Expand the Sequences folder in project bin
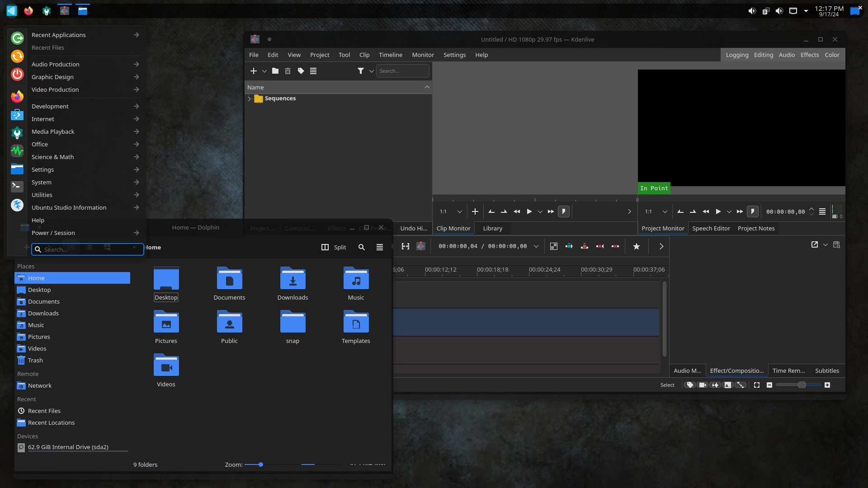The height and width of the screenshot is (488, 868). (250, 99)
